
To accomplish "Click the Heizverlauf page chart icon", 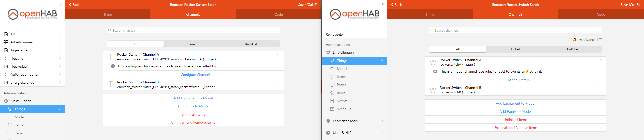I will point(6,66).
